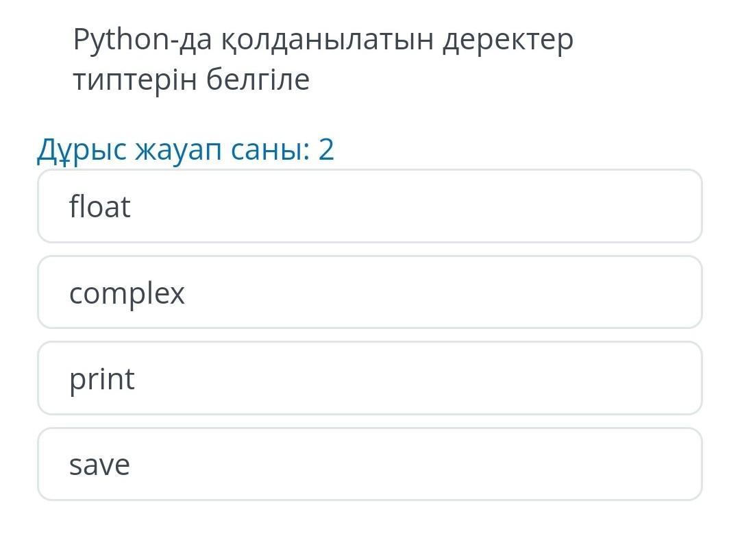Select the "save" answer option

click(370, 464)
